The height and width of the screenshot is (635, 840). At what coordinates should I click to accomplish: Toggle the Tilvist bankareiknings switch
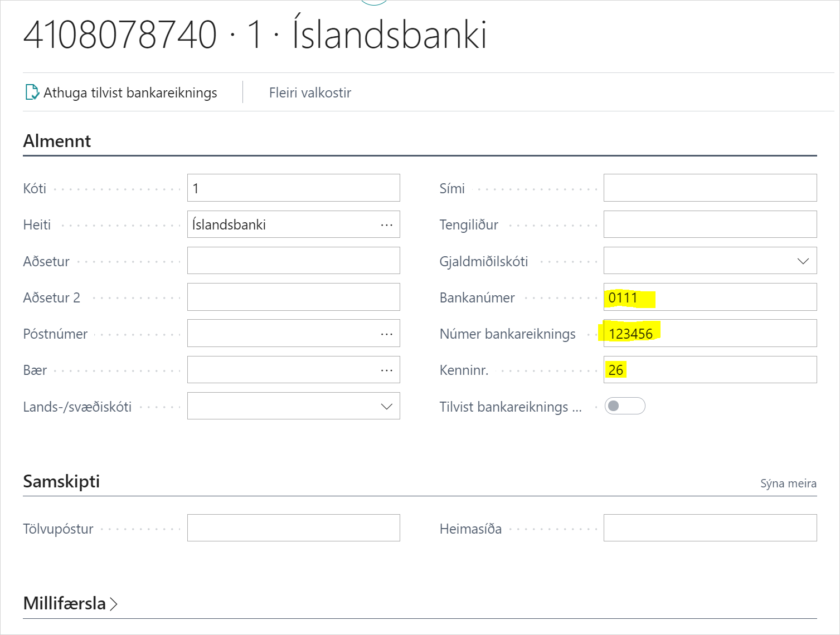(x=624, y=406)
